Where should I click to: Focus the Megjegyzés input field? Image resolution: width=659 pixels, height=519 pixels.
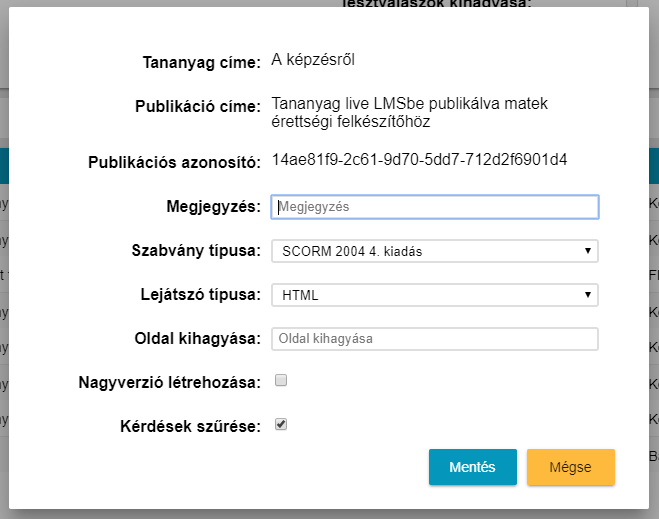[435, 207]
